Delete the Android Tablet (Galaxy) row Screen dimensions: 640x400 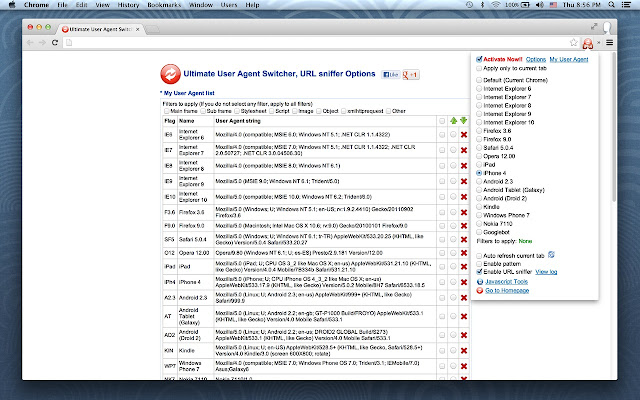(x=464, y=316)
